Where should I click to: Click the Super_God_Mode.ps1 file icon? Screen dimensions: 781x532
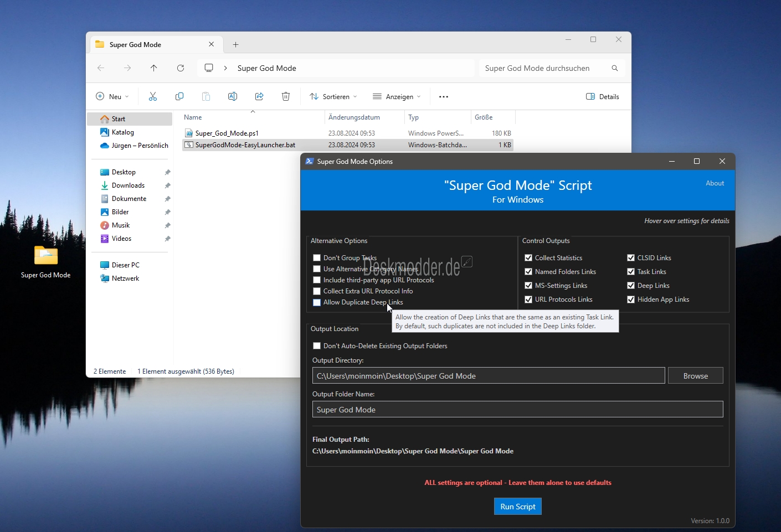coord(189,133)
